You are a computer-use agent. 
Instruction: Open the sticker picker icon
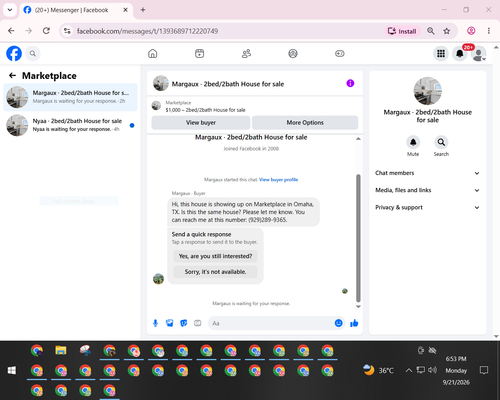click(184, 323)
